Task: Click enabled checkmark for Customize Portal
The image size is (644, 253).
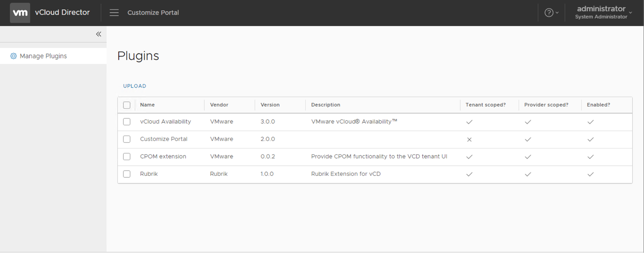Action: (591, 139)
